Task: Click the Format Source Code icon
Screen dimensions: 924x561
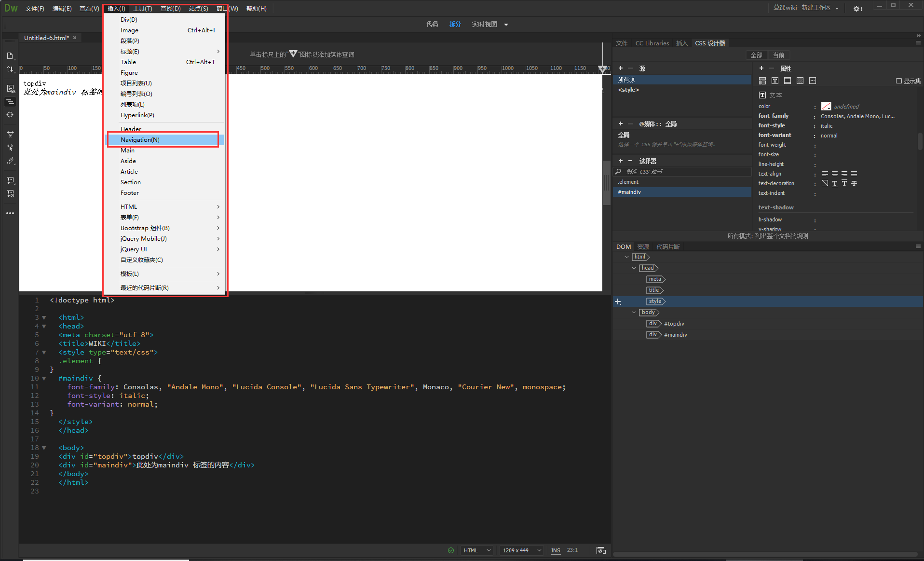Action: (x=10, y=161)
